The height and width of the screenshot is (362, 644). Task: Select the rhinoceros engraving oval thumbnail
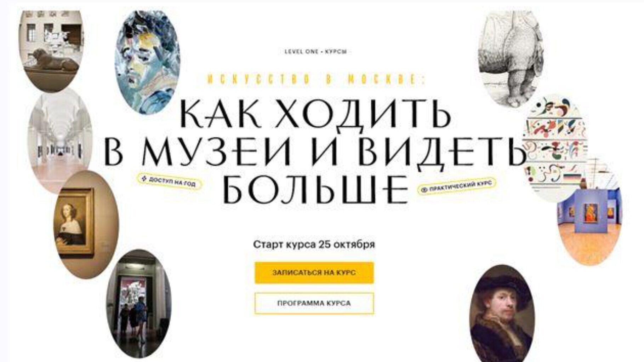point(512,58)
